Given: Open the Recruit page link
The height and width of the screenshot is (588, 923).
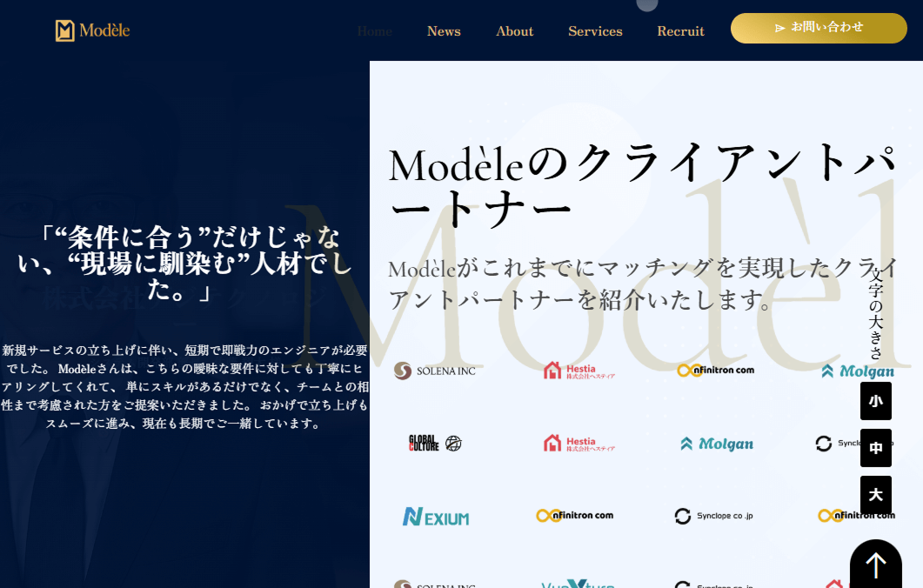Looking at the screenshot, I should tap(680, 31).
